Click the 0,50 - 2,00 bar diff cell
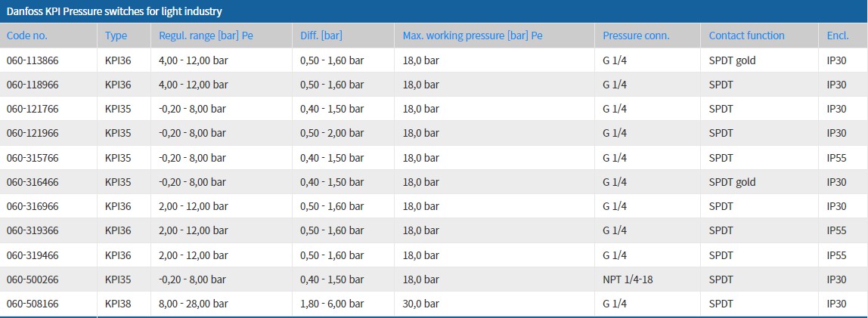The height and width of the screenshot is (318, 868). coord(332,133)
